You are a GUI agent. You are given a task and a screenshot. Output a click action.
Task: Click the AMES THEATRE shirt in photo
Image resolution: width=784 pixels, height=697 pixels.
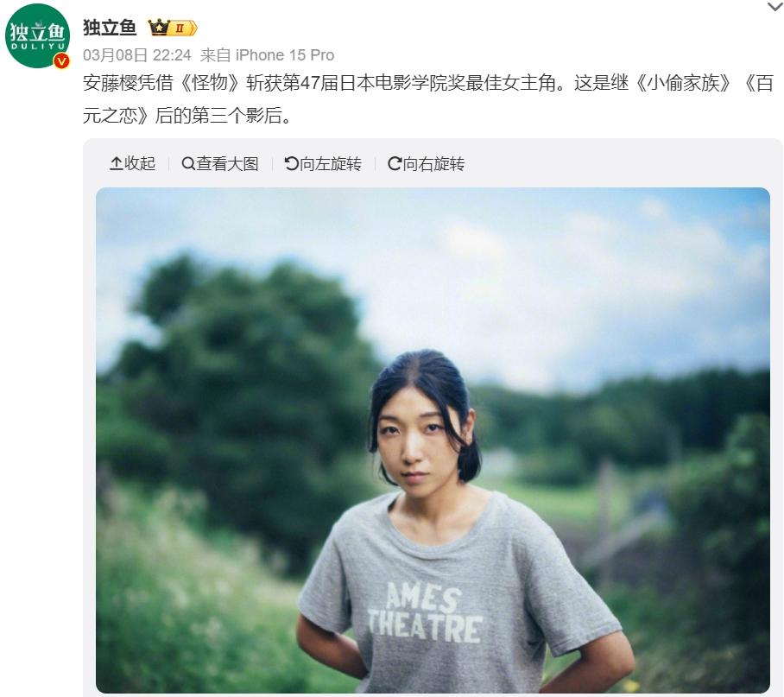(426, 612)
